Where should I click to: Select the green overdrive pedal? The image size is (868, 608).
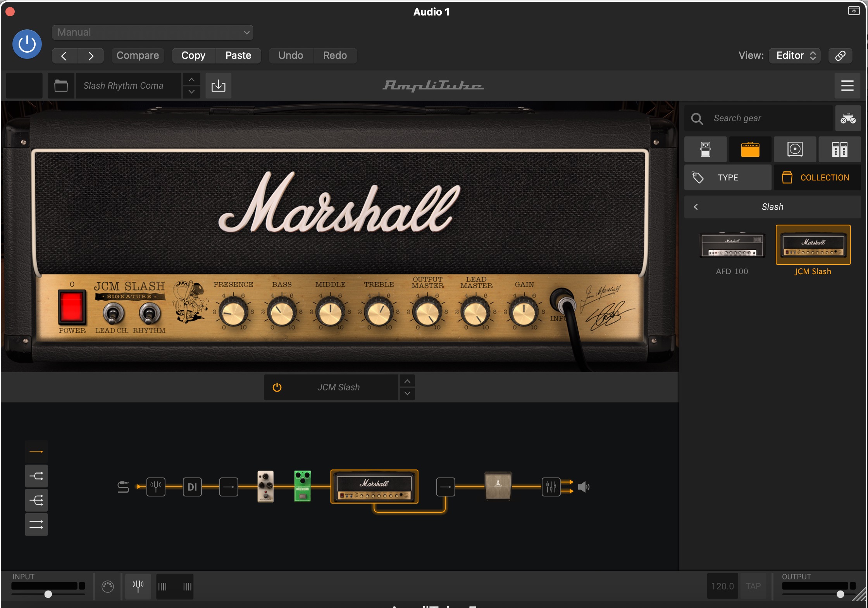pos(302,486)
